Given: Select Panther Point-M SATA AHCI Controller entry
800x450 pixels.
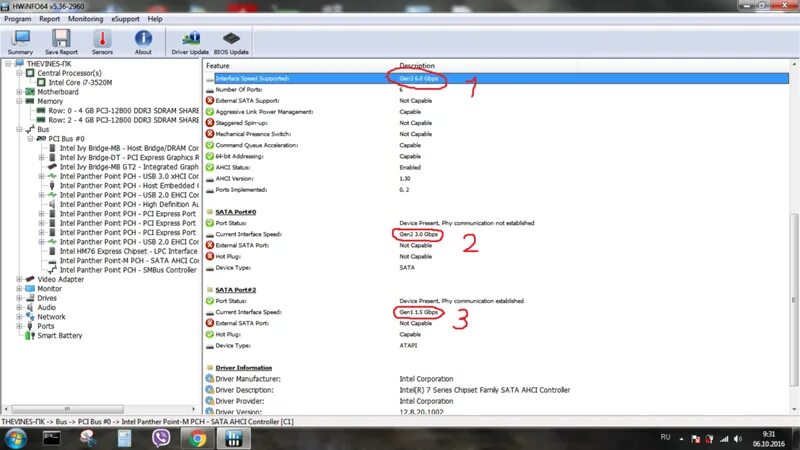Looking at the screenshot, I should point(129,260).
